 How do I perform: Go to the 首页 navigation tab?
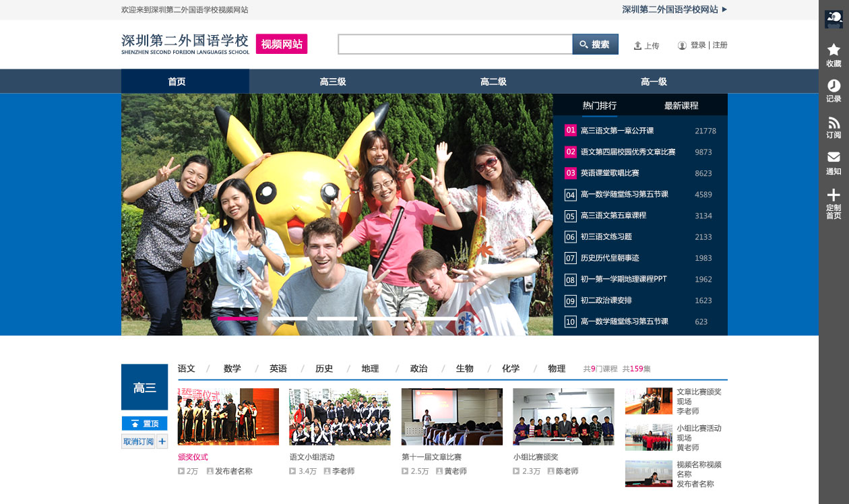(185, 82)
